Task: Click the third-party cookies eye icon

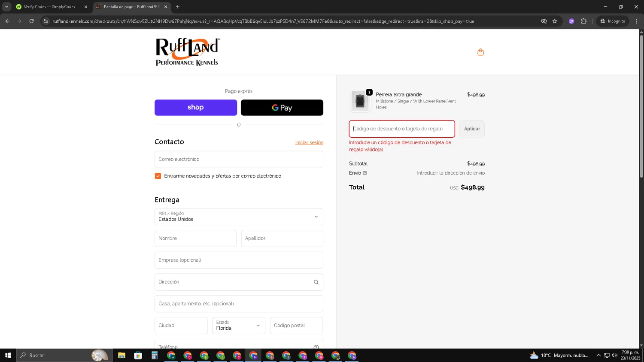Action: pos(544,21)
